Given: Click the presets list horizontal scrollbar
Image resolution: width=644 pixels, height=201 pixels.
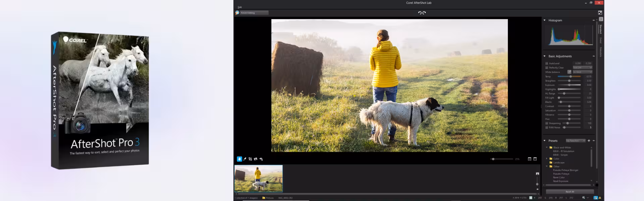Looking at the screenshot, I should tap(568, 185).
